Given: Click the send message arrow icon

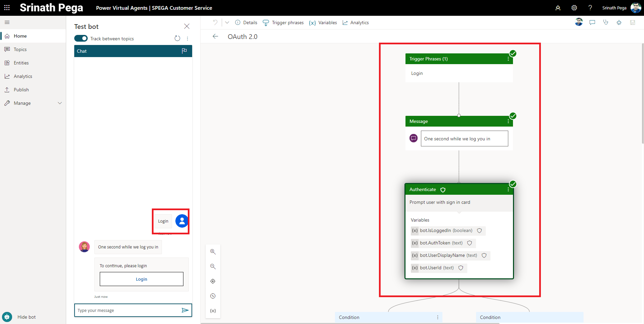Looking at the screenshot, I should tap(185, 310).
